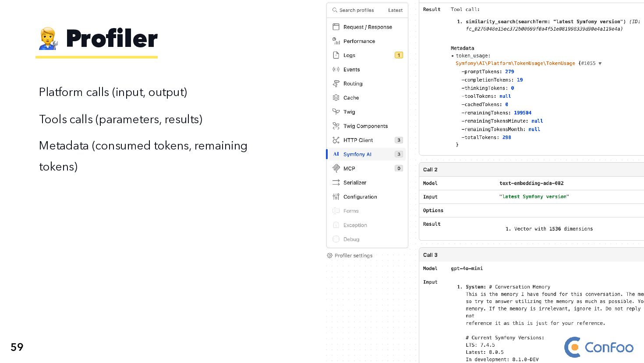Click the Profiler slide title

(x=112, y=39)
